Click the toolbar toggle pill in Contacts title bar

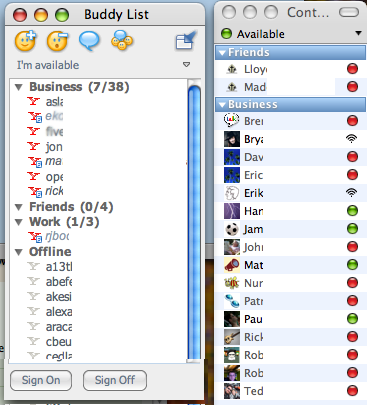[x=349, y=12]
